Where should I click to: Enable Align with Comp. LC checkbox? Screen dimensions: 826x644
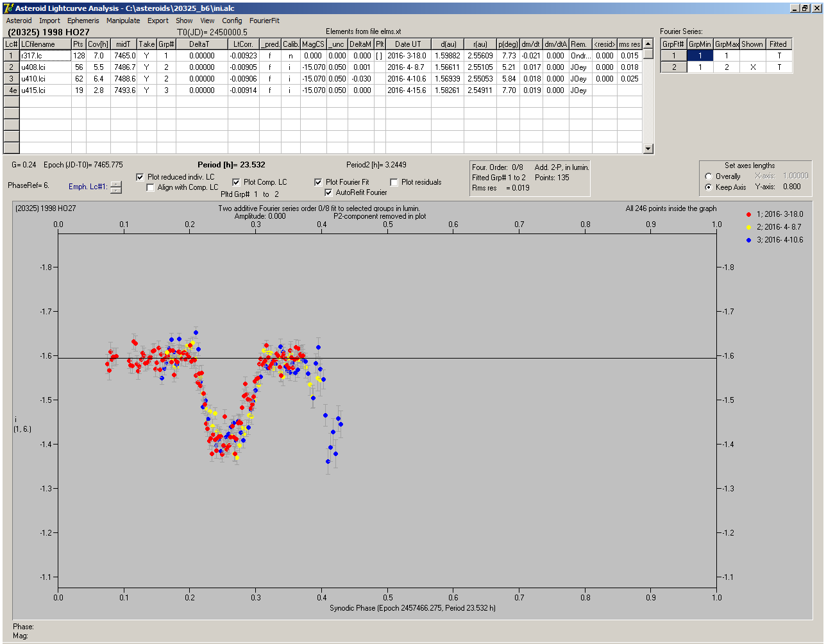pyautogui.click(x=151, y=187)
